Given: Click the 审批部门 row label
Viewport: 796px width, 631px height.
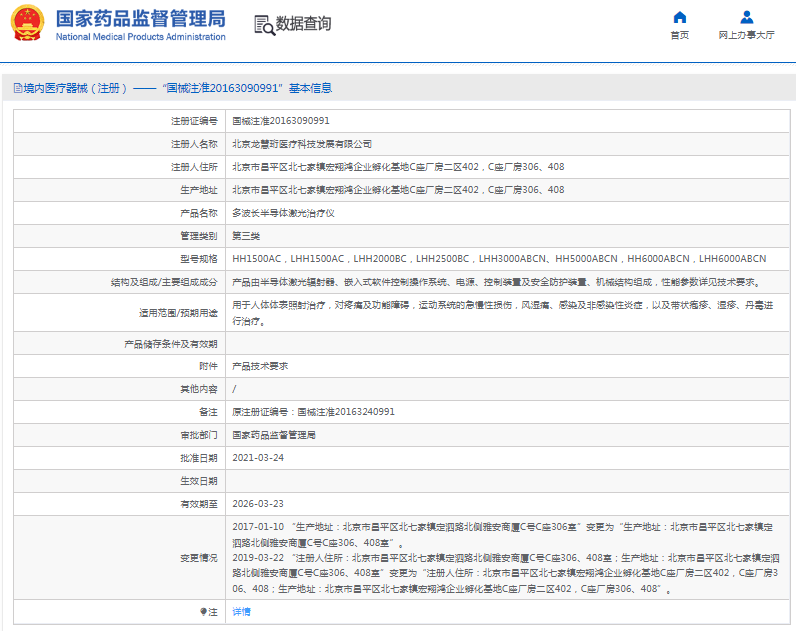Looking at the screenshot, I should (x=198, y=435).
